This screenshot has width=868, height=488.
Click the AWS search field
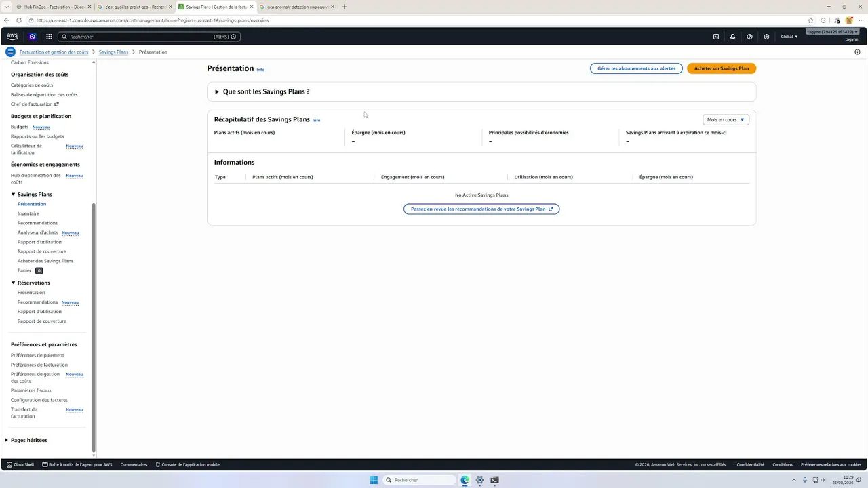(149, 37)
